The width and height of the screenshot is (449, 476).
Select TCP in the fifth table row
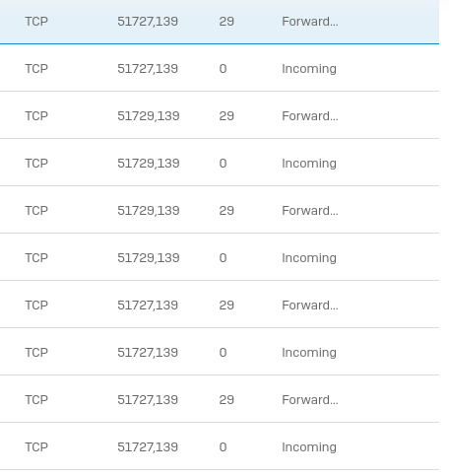coord(36,211)
